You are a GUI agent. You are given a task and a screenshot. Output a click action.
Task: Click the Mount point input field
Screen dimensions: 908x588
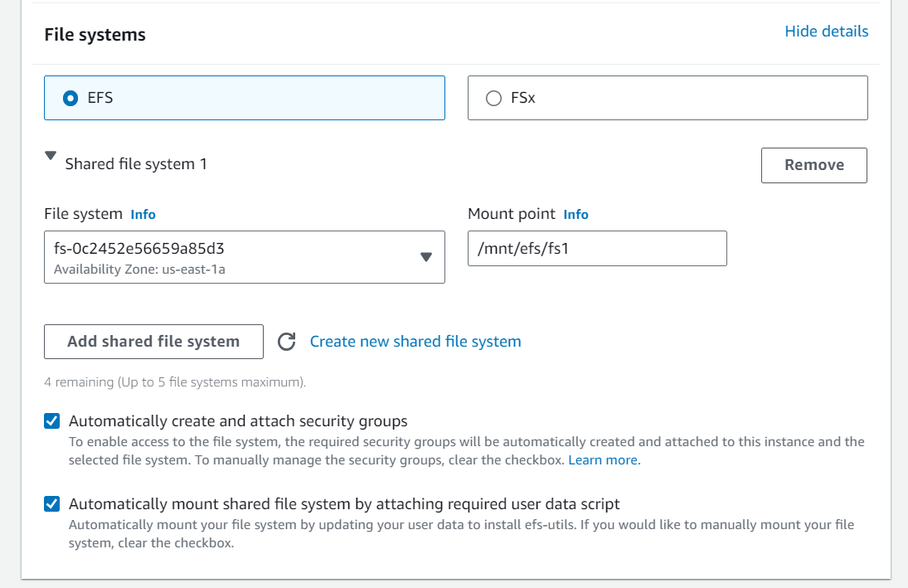(597, 249)
